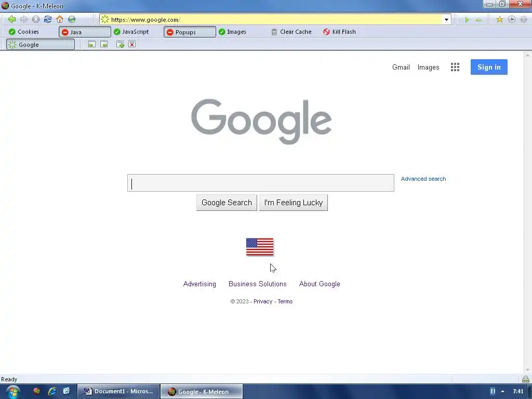Open the Gmail link
The height and width of the screenshot is (399, 532).
(401, 67)
